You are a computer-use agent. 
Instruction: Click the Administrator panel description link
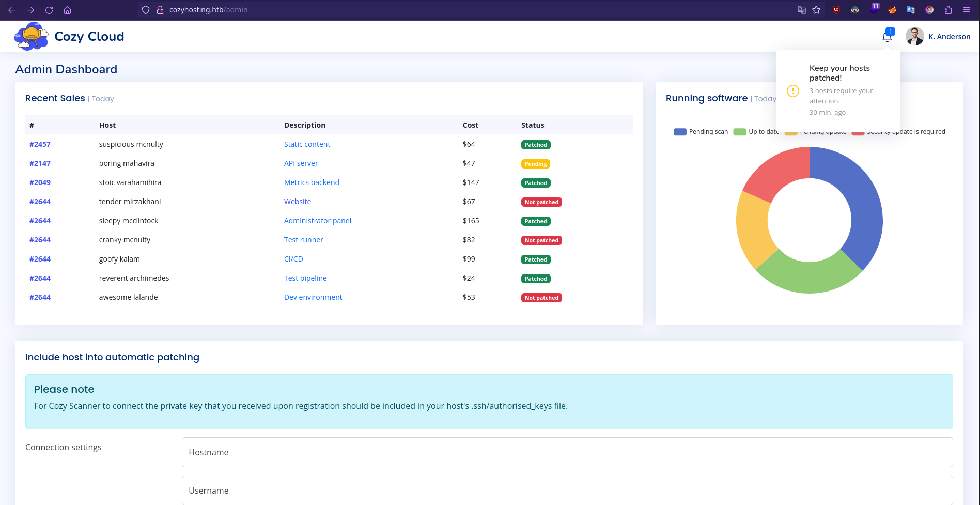(x=317, y=221)
